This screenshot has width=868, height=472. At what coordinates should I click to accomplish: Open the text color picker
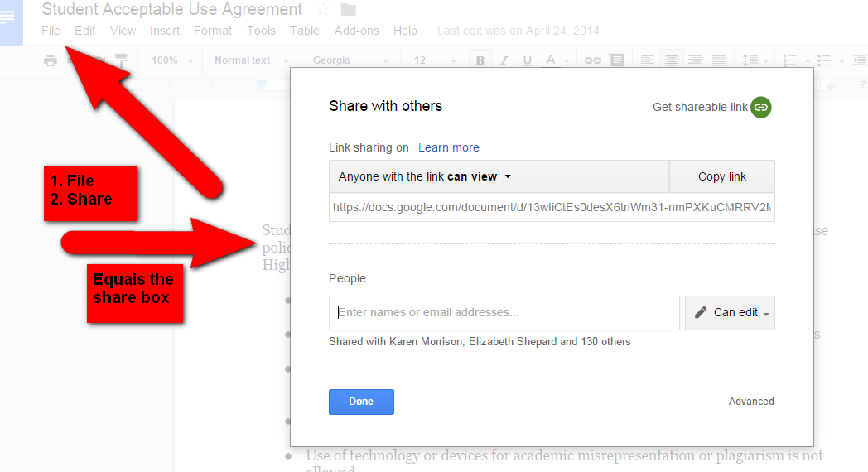550,60
